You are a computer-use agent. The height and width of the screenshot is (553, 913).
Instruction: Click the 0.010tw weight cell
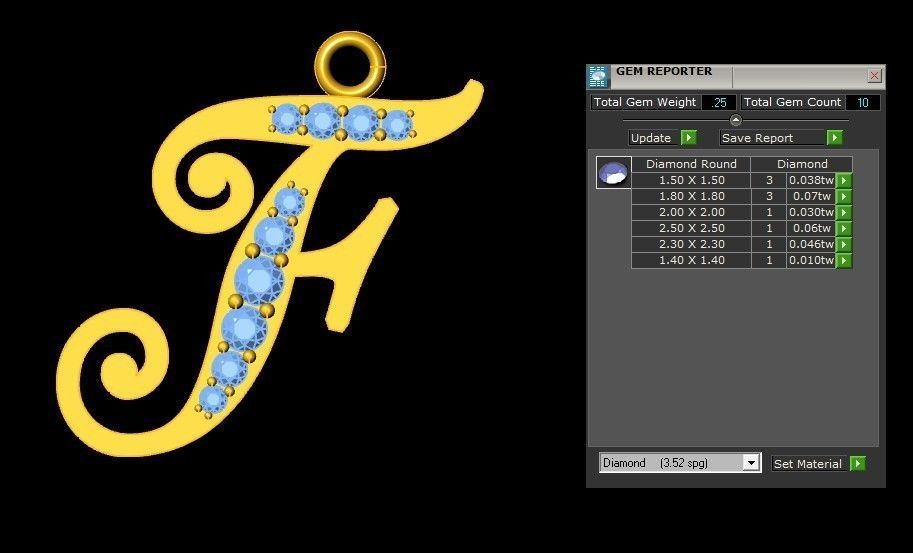[811, 260]
